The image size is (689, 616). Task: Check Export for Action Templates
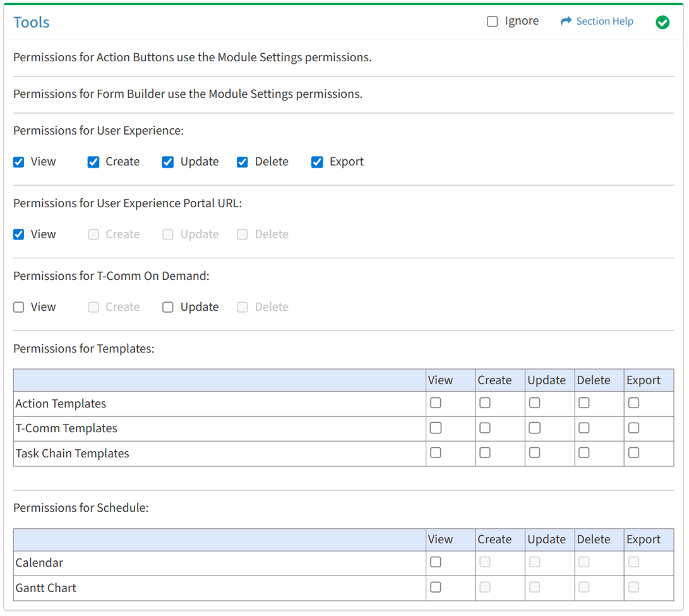tap(634, 403)
